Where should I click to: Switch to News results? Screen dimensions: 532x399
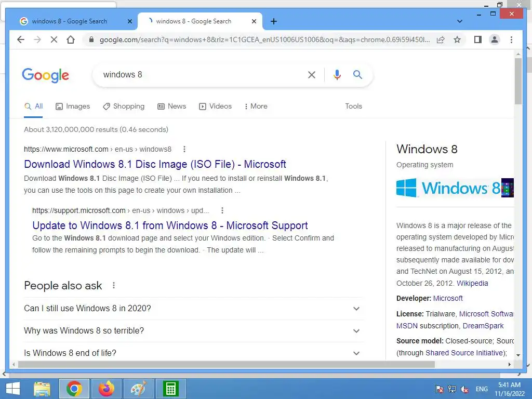(x=171, y=106)
